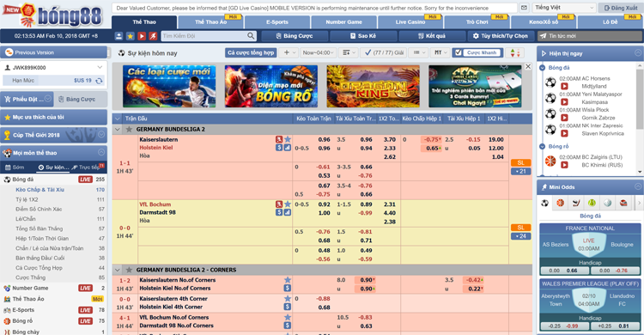The image size is (644, 335).
Task: Select tennis ball icon in Mini Odds
Action: click(x=592, y=203)
